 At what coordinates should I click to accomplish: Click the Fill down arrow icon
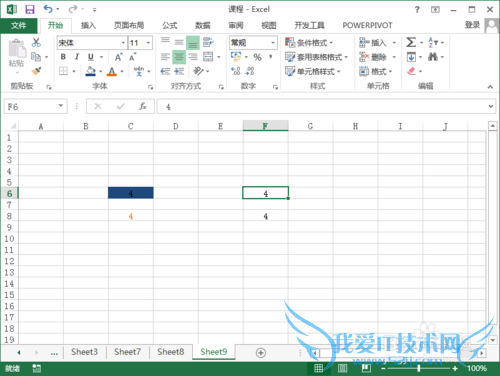pyautogui.click(x=411, y=57)
